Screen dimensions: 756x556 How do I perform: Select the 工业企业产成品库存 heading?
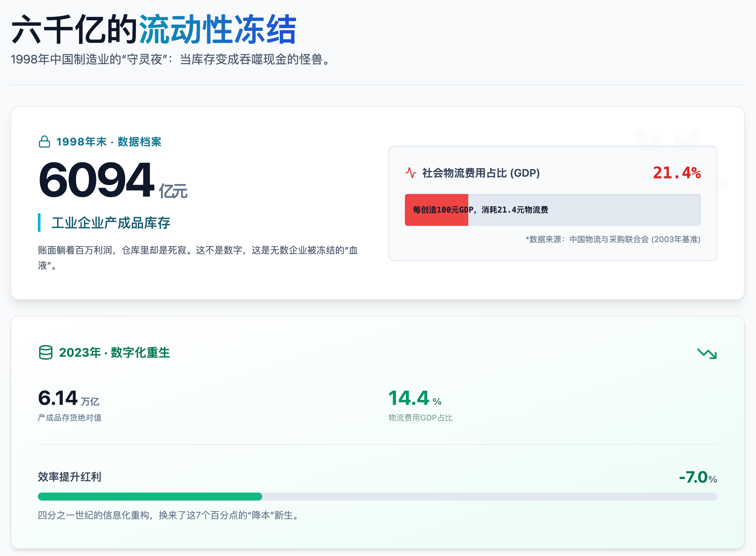pos(111,222)
